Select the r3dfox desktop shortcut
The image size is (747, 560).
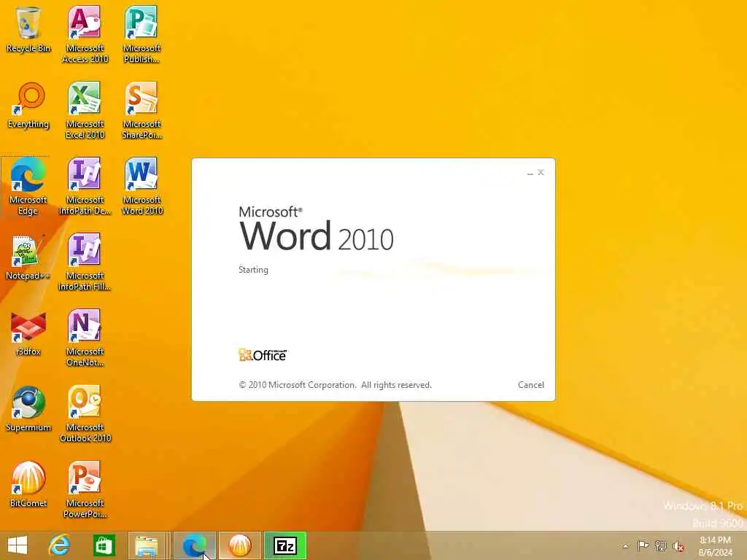(28, 332)
